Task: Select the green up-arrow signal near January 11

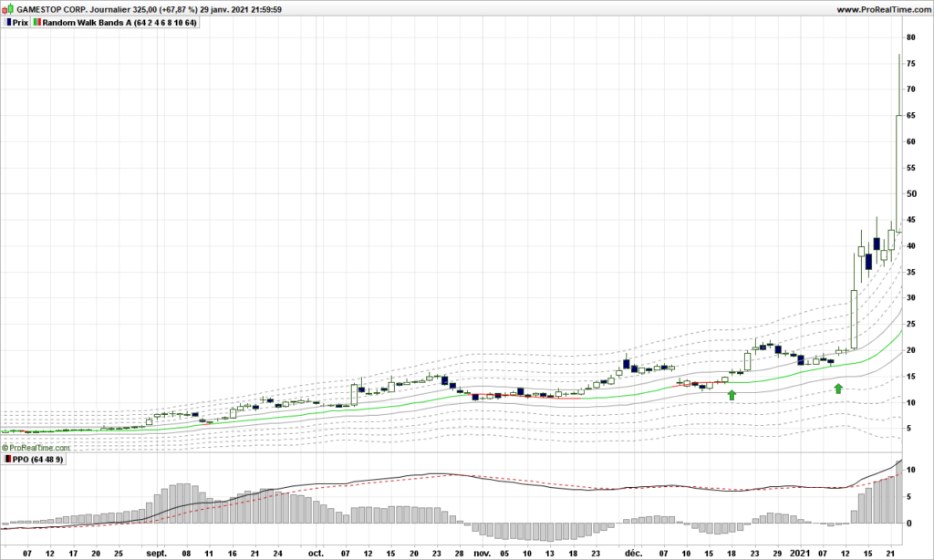Action: 838,389
